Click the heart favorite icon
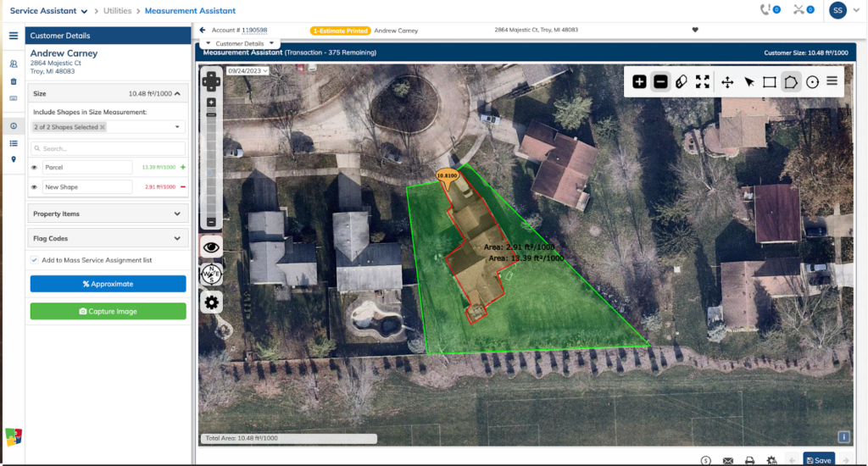Screen dimensions: 868x466 tap(695, 30)
